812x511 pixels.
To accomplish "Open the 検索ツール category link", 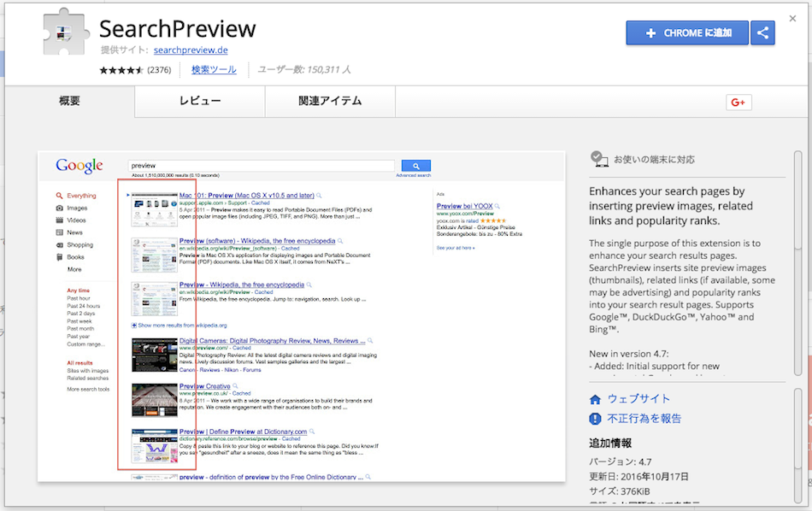I will click(x=214, y=69).
